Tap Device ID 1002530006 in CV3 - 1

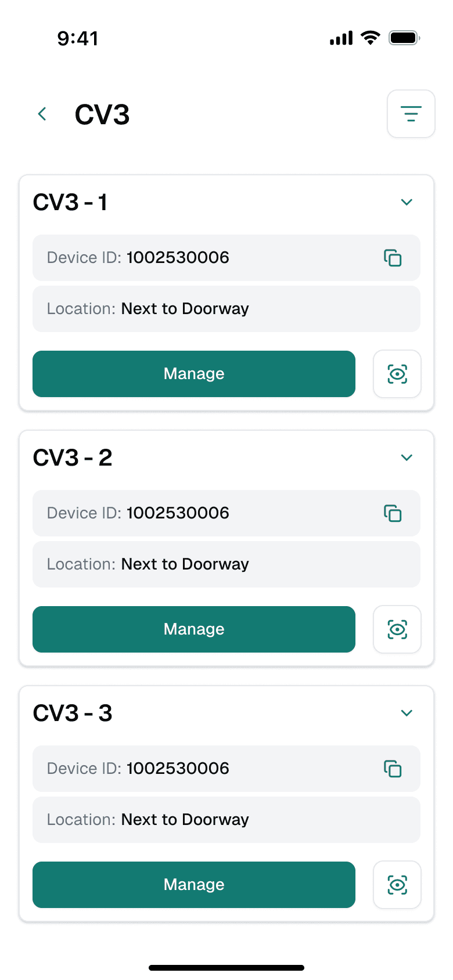227,258
